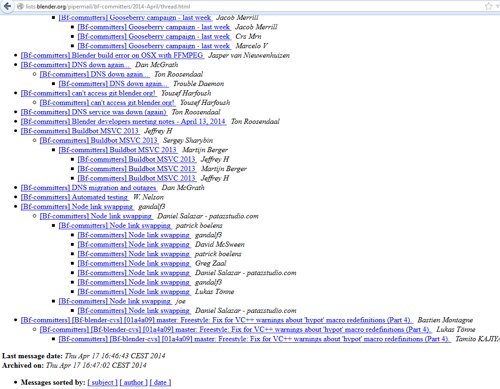Viewport: 500px width, 389px height.
Task: Click the browser back arrow button
Action: tap(7, 6)
